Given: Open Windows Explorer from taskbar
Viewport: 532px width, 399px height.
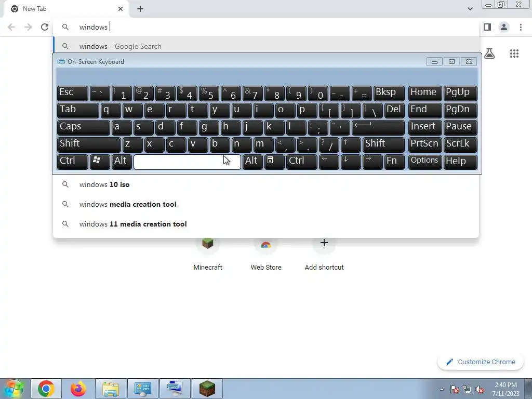Looking at the screenshot, I should point(111,389).
